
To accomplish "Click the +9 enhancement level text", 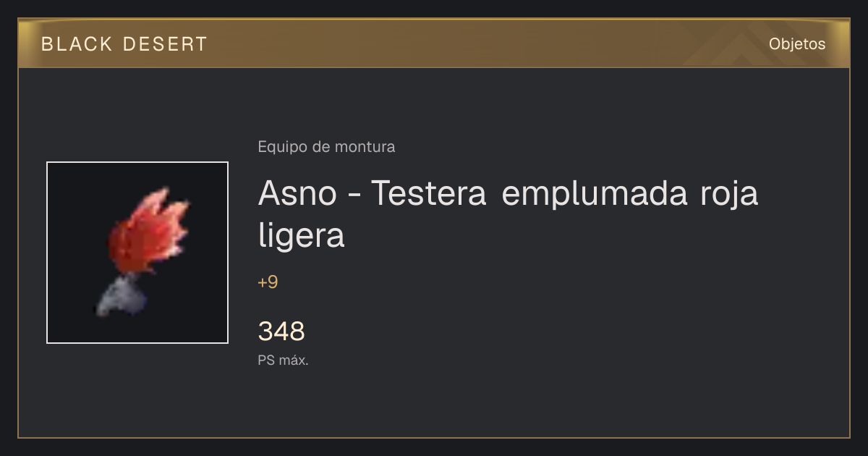I will tap(268, 282).
